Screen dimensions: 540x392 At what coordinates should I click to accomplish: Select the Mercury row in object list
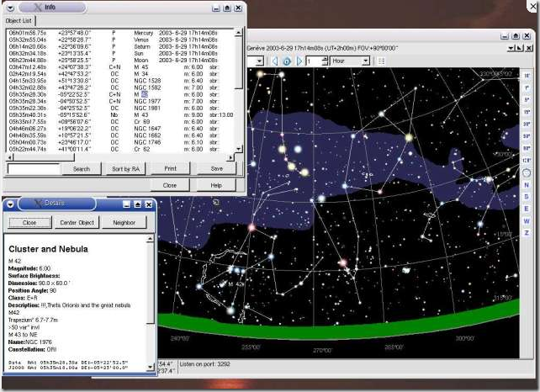pyautogui.click(x=120, y=33)
